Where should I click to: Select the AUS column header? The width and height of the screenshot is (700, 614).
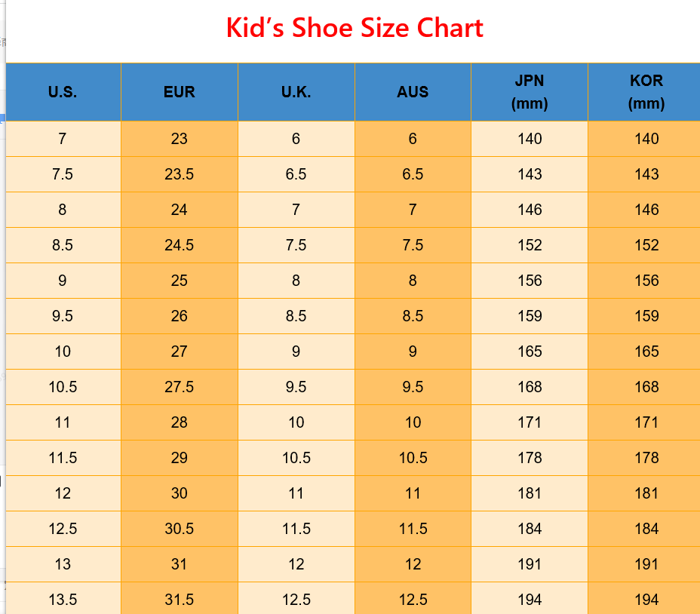(x=413, y=92)
